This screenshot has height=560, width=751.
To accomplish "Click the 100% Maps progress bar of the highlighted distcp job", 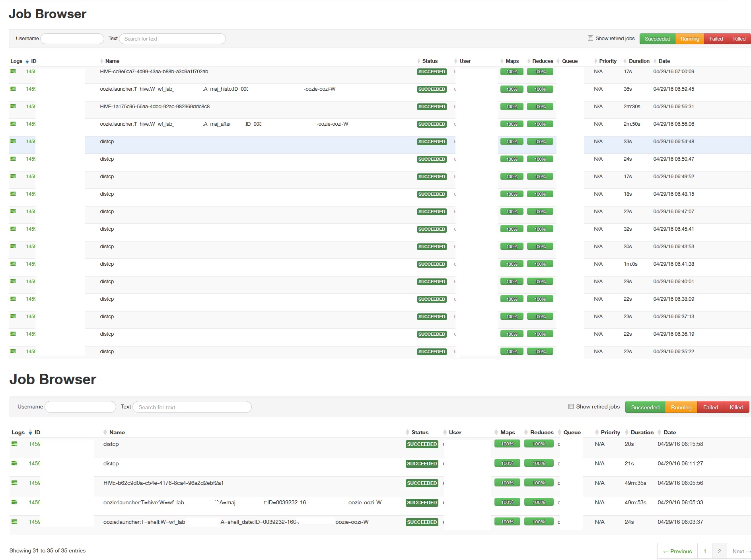I will [x=512, y=142].
